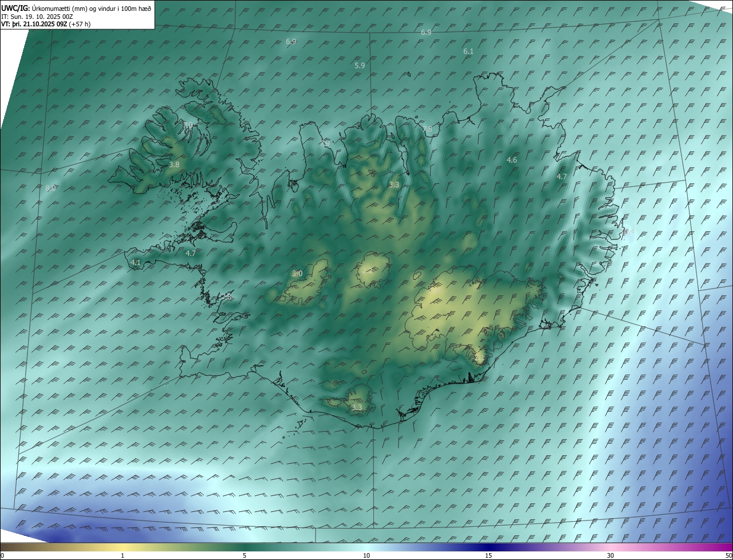Click the '10' tick label on the colour scale
Viewport: 733px width, 560px height.
point(366,556)
